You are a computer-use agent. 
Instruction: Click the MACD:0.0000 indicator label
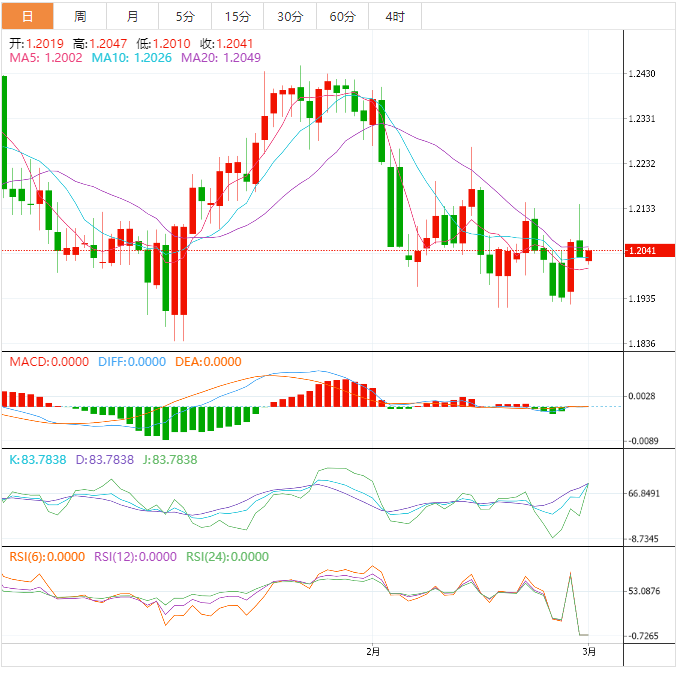[x=49, y=362]
